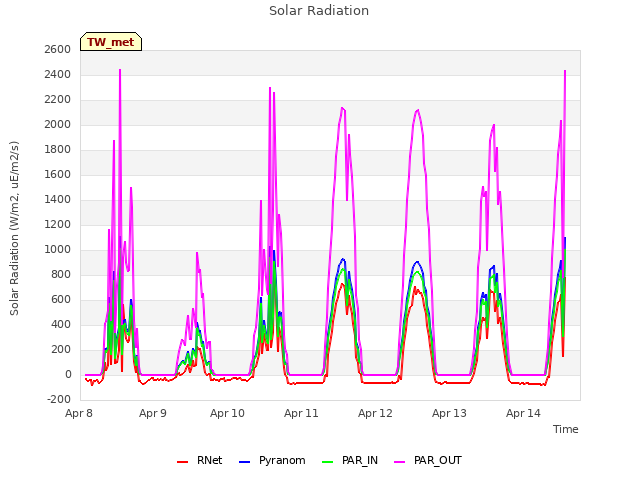Click the Apr 12 PAR_OUT peak near 2100

[x=418, y=110]
